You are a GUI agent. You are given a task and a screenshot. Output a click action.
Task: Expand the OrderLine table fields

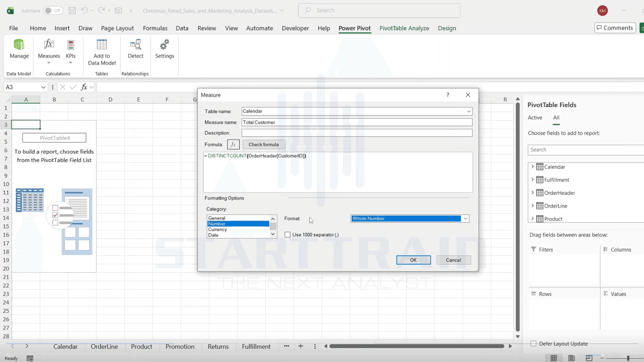pyautogui.click(x=533, y=206)
